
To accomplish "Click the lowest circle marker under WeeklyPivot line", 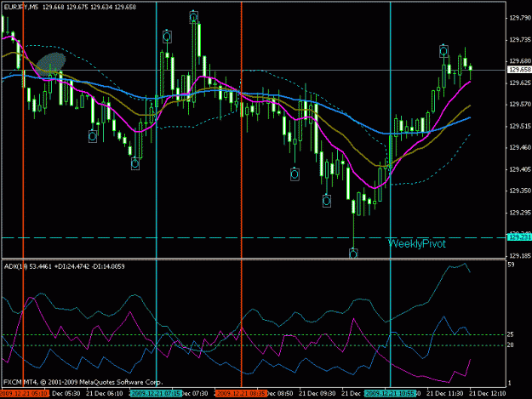I will click(353, 254).
